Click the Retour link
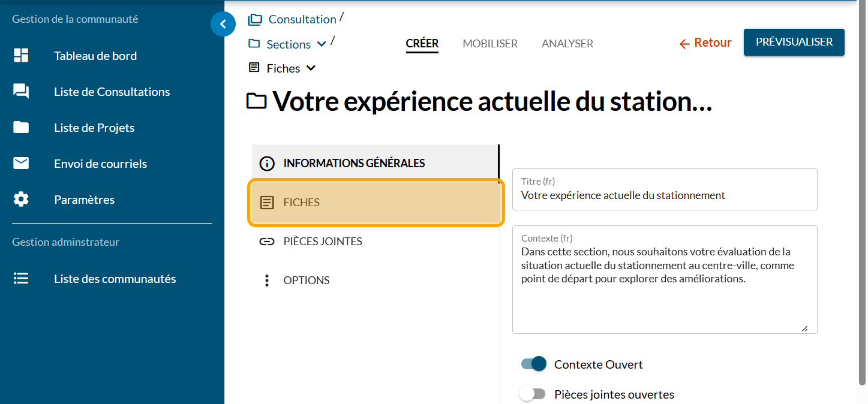 tap(705, 43)
